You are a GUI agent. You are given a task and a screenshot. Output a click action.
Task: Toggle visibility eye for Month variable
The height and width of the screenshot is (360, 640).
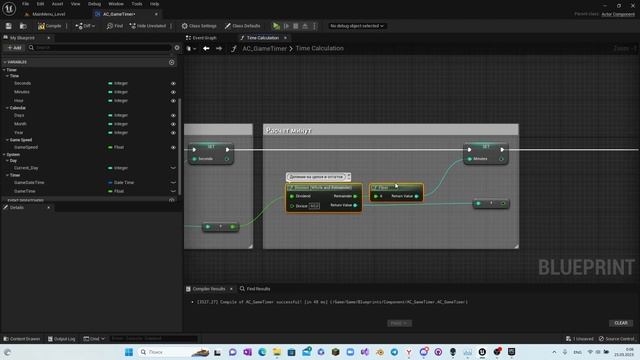(x=173, y=124)
